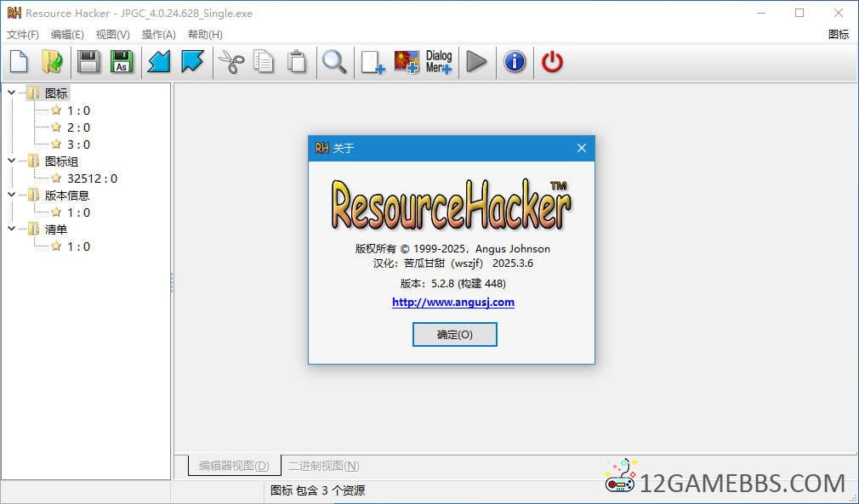Maximize the Resource Hacker window
Viewport: 859px width, 504px height.
click(x=799, y=13)
